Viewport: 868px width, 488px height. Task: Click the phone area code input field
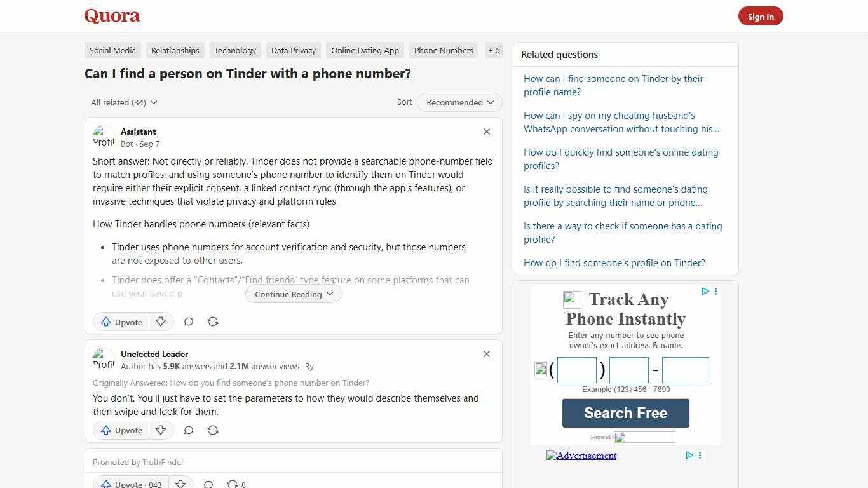(576, 369)
